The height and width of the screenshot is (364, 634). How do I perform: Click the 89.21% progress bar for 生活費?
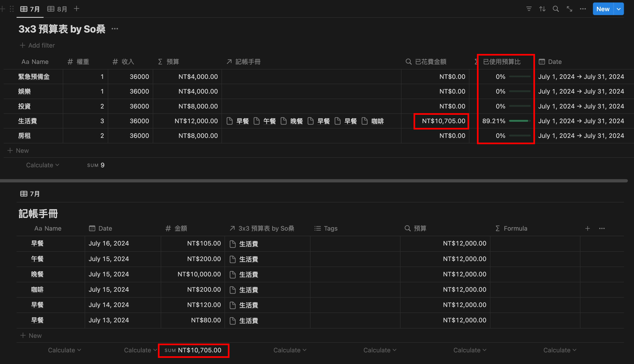point(520,121)
